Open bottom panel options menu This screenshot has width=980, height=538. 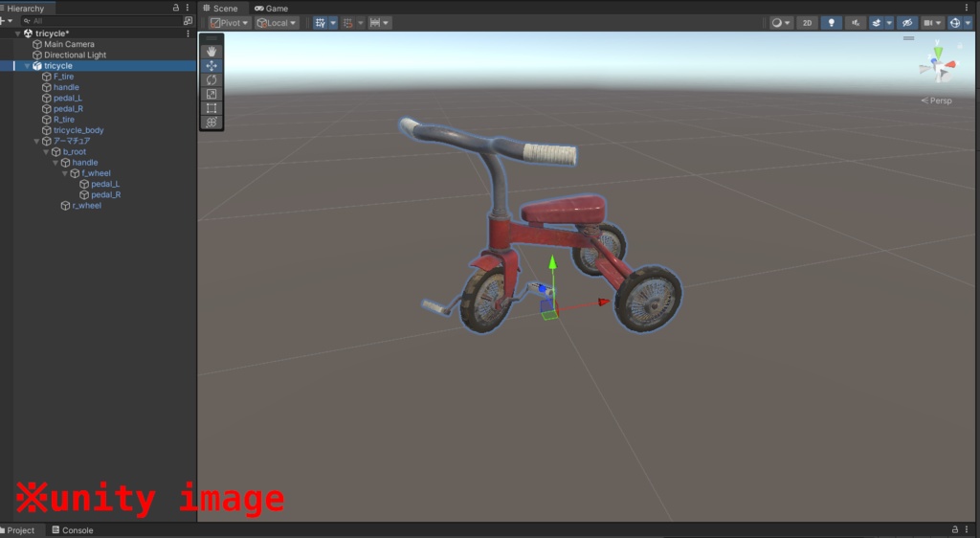(x=967, y=529)
